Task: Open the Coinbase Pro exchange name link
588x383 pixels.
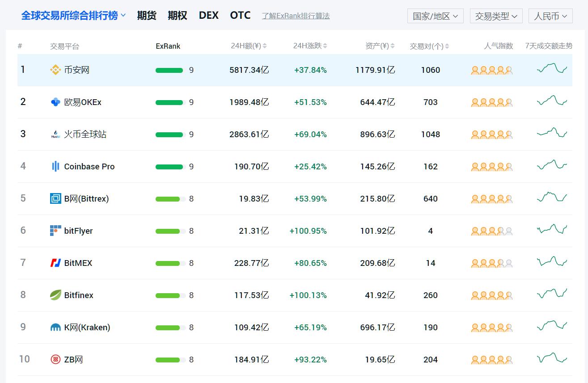Action: (89, 166)
